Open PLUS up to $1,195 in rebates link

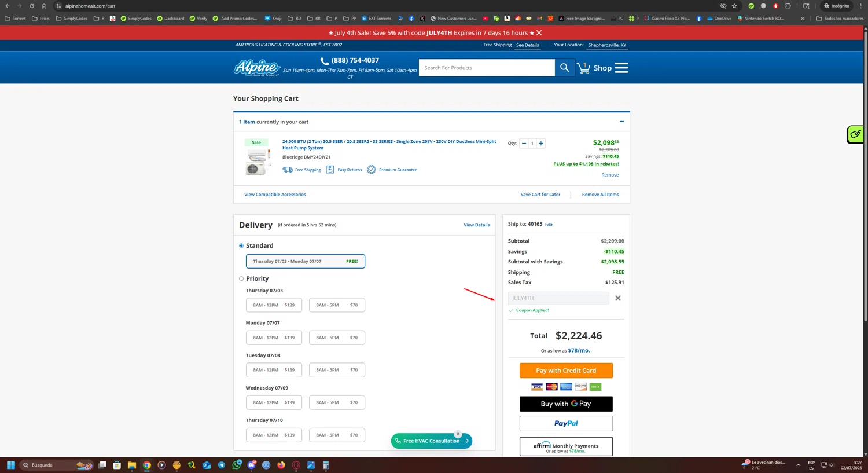coord(586,164)
